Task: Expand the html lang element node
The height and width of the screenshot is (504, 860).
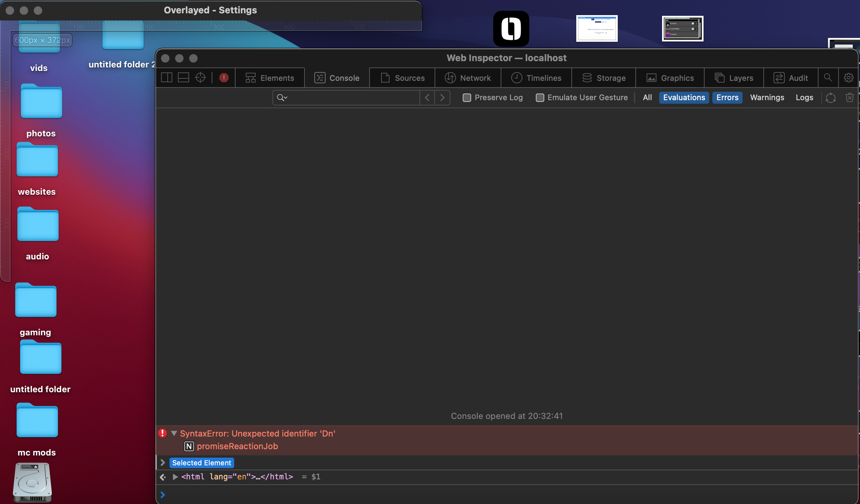Action: coord(175,477)
